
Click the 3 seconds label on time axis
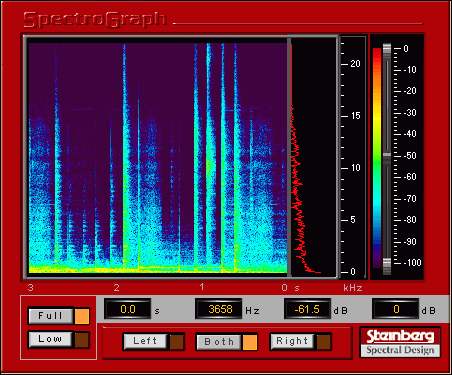[31, 288]
